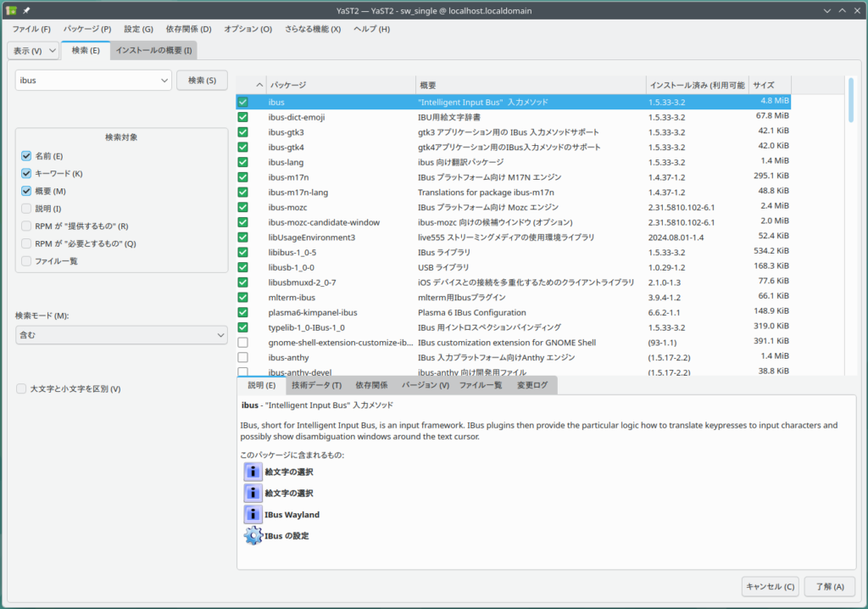Click the YaST app icon in the title bar
Viewport: 868px width, 609px height.
pyautogui.click(x=10, y=9)
